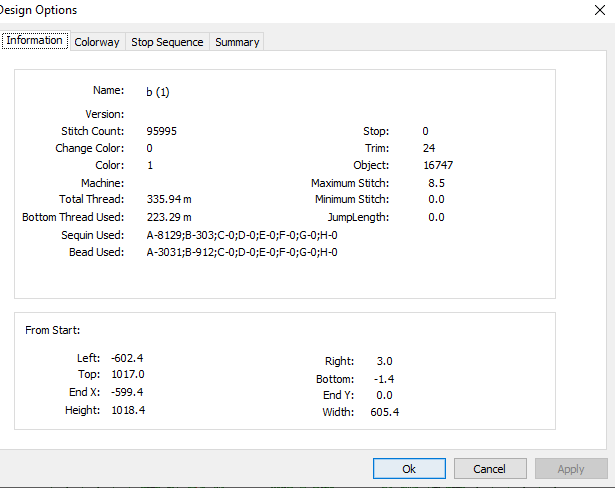Click Width value 605.4
This screenshot has width=615, height=488.
tap(384, 412)
